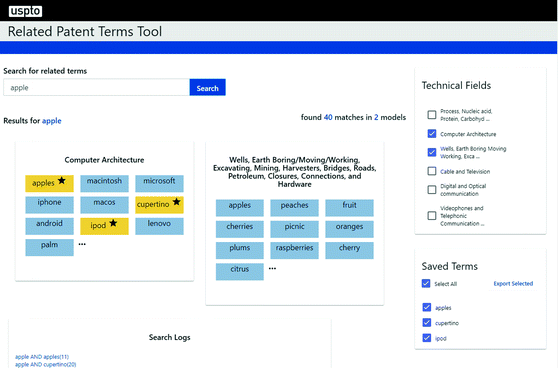Enable Cable and Television technical field
Image resolution: width=558 pixels, height=368 pixels.
(432, 171)
